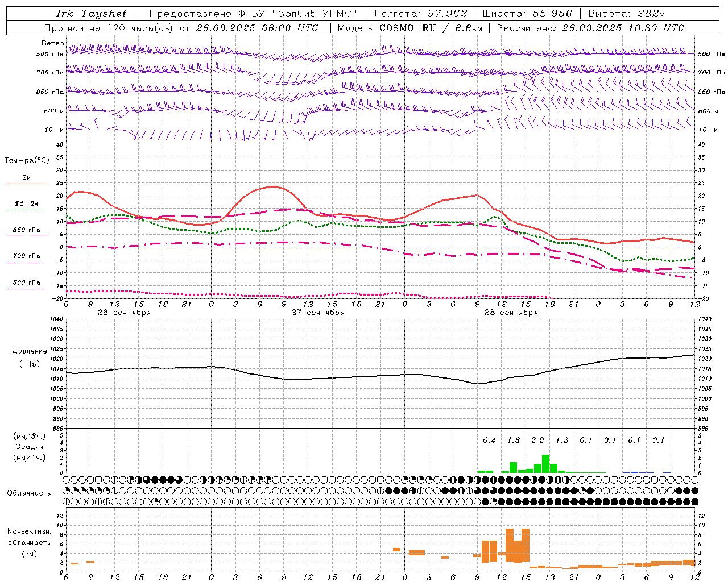This screenshot has width=728, height=582.
Task: Click the Давление pressure axis title
Action: tap(30, 351)
